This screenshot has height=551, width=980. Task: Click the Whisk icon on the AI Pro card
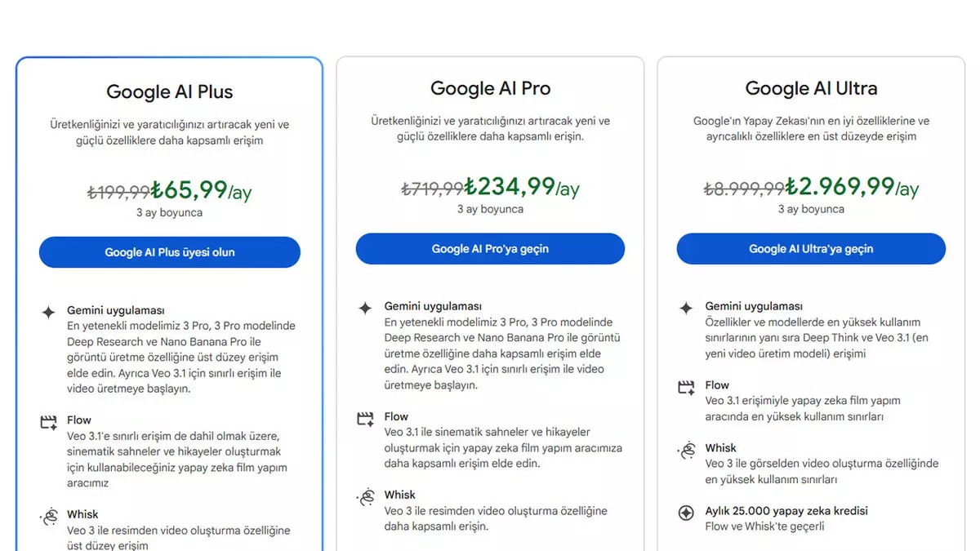coord(365,495)
